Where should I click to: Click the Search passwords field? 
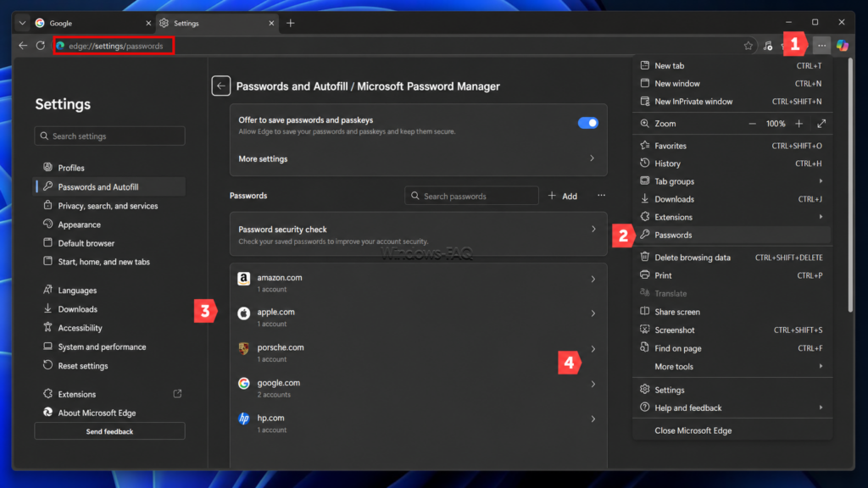point(471,196)
